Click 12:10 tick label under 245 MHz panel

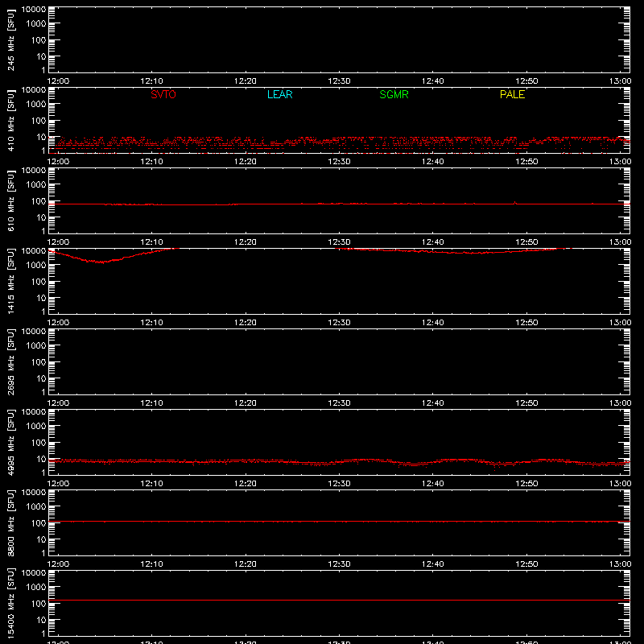click(151, 81)
